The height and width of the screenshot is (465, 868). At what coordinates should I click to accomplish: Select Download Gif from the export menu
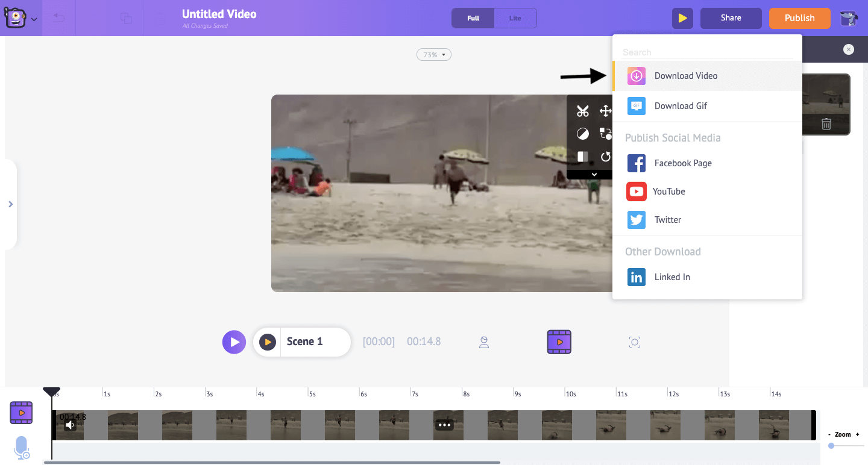point(681,105)
